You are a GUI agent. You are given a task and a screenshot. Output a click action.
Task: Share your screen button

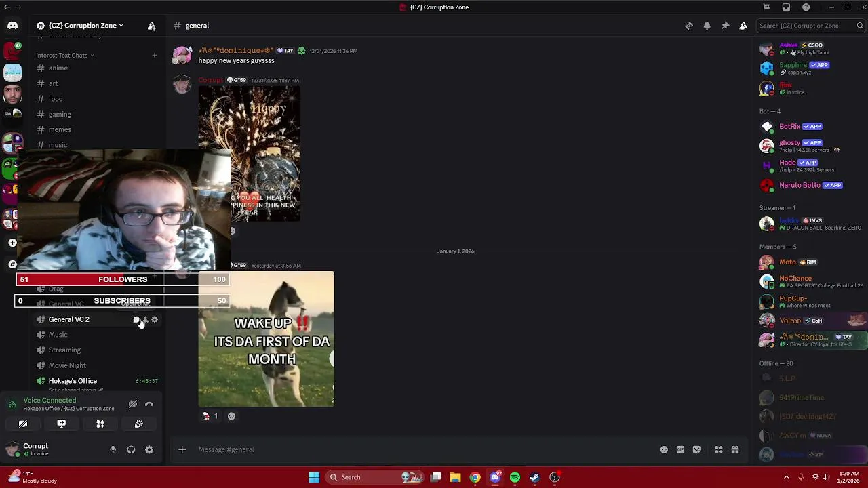62,424
